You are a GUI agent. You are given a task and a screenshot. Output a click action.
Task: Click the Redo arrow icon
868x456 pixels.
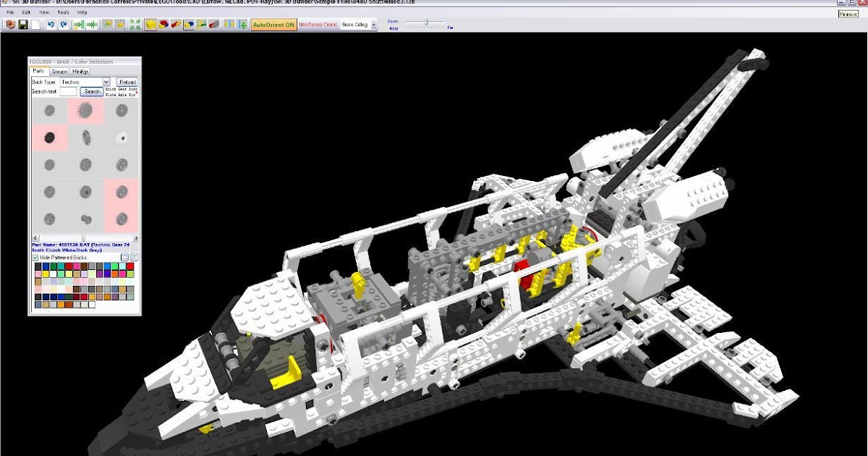[63, 24]
